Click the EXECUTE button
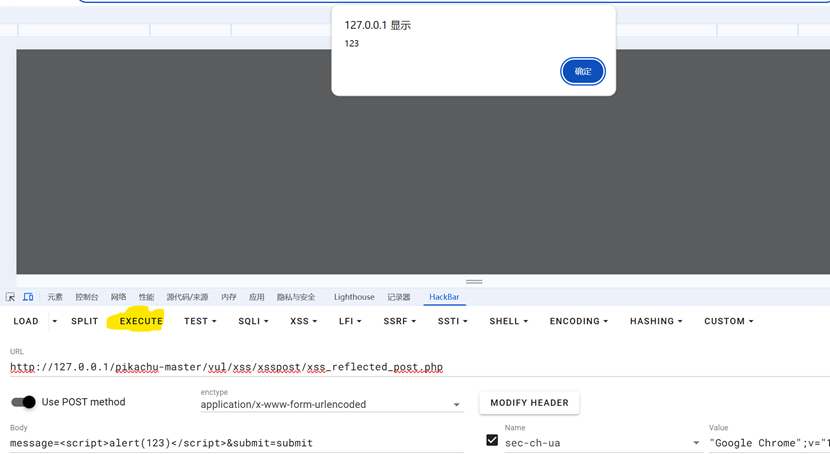This screenshot has width=830, height=454. (141, 321)
